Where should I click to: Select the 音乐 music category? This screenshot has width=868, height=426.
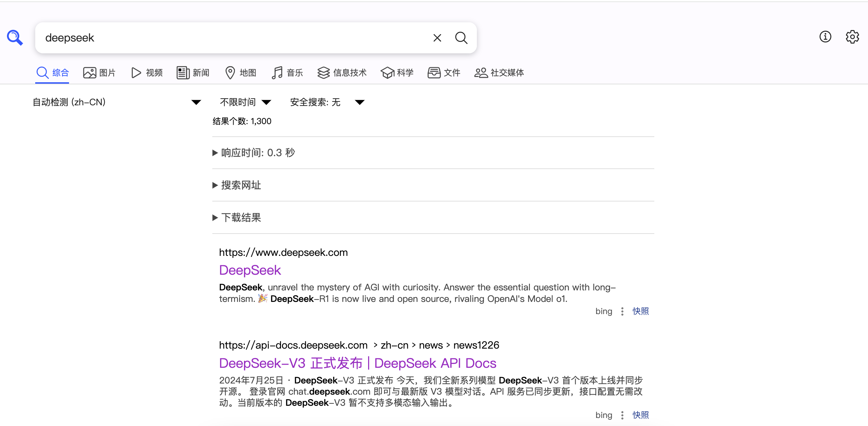coord(287,73)
